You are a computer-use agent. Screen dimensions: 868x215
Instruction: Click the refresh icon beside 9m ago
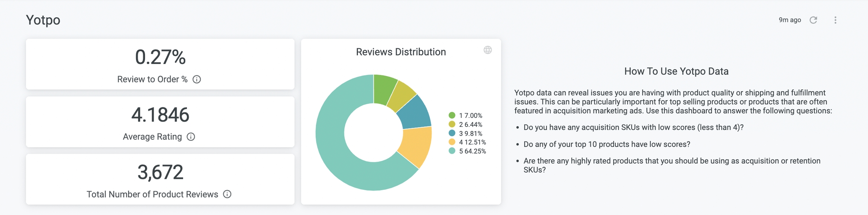(x=813, y=20)
